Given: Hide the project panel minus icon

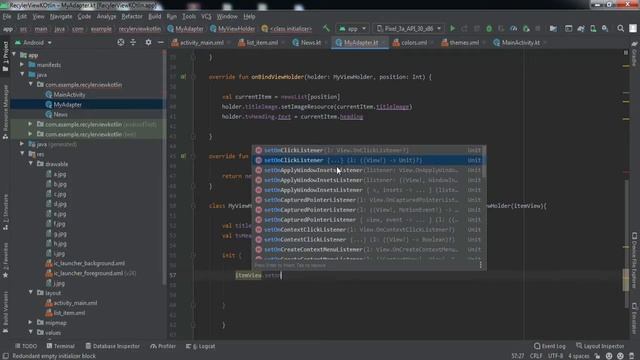Looking at the screenshot, I should 161,42.
